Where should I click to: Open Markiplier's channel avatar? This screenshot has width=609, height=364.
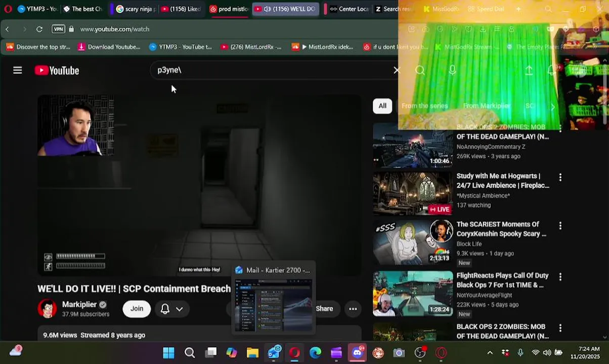click(x=47, y=308)
